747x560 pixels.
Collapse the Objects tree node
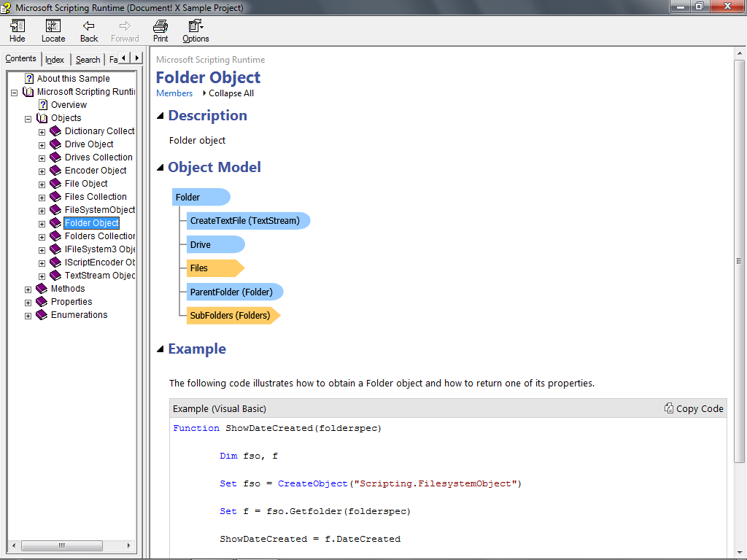(x=28, y=119)
